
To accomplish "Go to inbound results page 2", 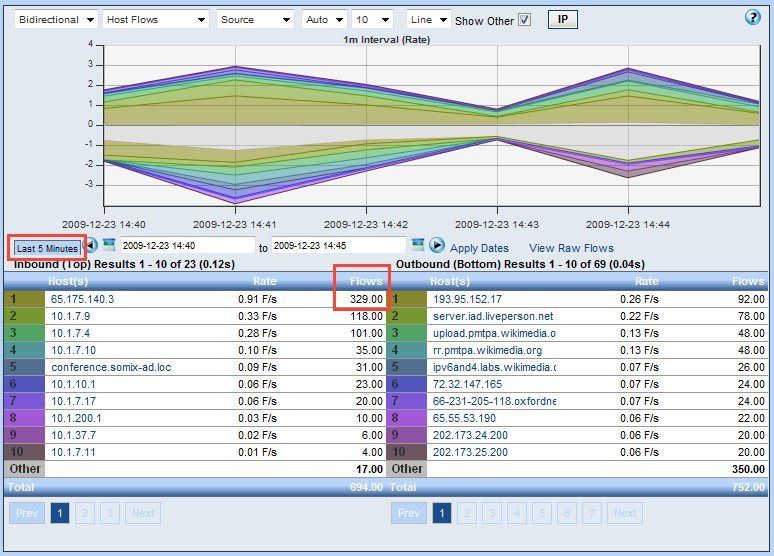I will pyautogui.click(x=85, y=513).
